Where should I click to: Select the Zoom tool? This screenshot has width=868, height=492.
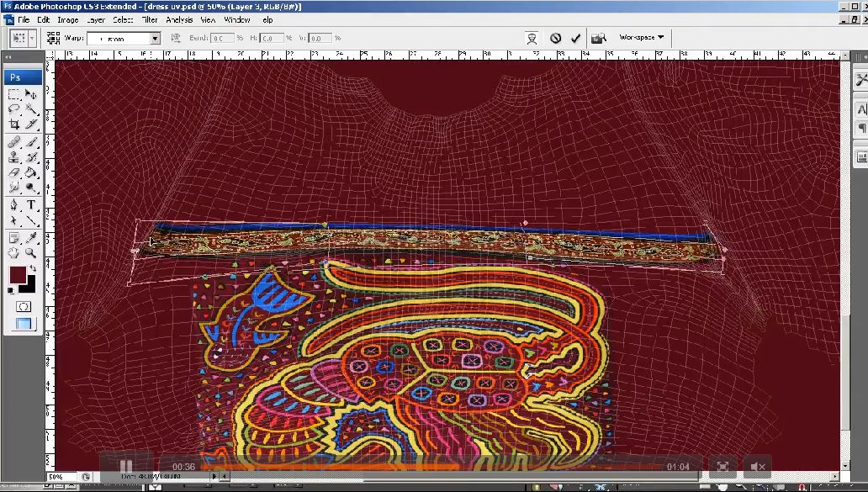point(31,253)
